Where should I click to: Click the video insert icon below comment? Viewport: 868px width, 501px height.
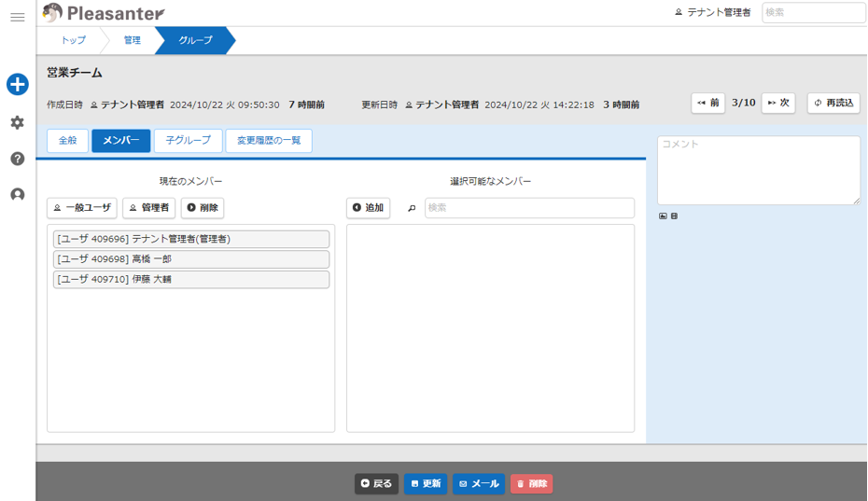click(674, 216)
